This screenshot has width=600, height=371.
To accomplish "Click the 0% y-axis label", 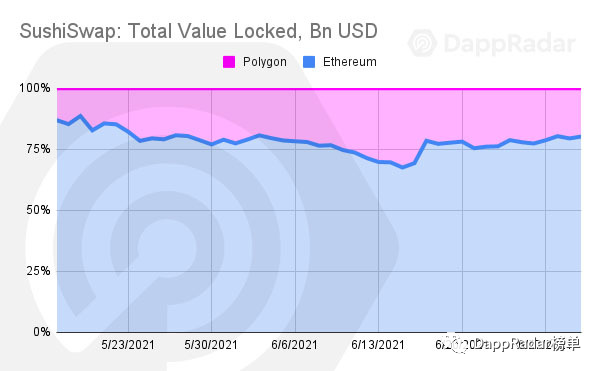I will 42,332.
